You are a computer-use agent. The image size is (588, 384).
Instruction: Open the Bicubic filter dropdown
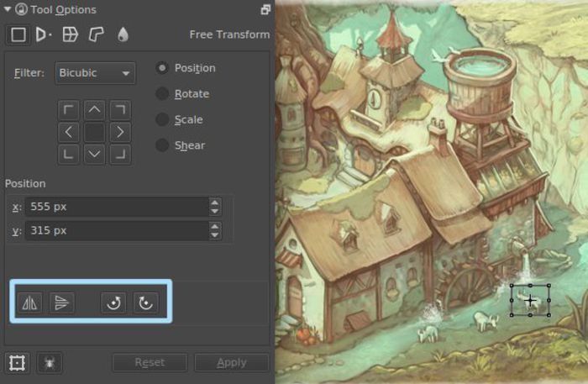tap(95, 73)
